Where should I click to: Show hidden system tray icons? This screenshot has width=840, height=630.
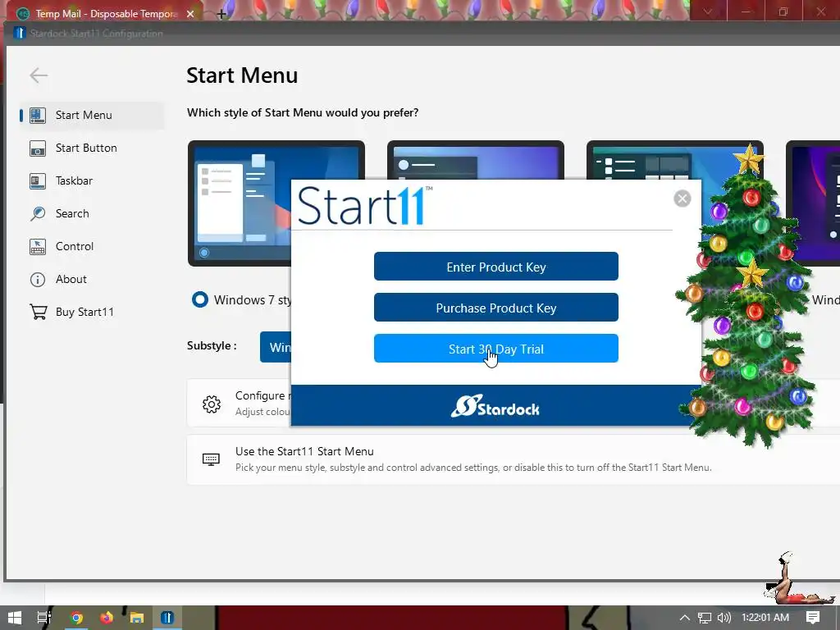pos(684,618)
